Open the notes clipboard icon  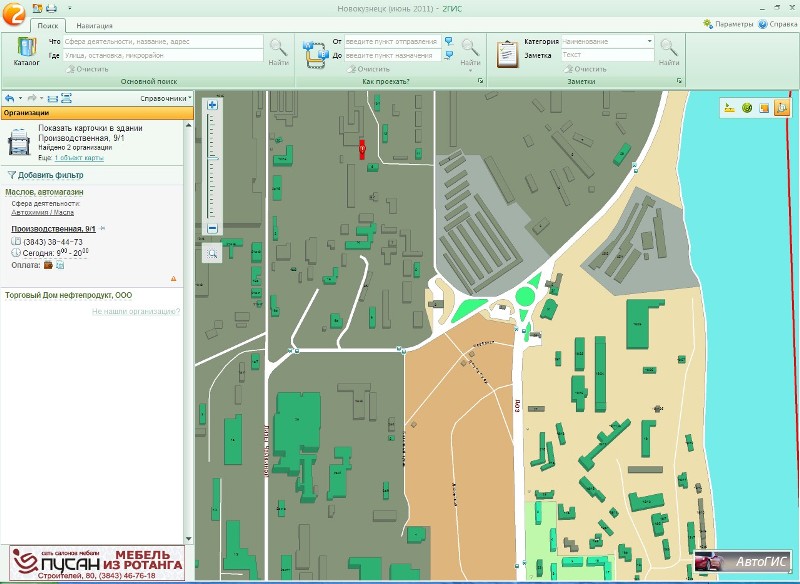pos(507,54)
